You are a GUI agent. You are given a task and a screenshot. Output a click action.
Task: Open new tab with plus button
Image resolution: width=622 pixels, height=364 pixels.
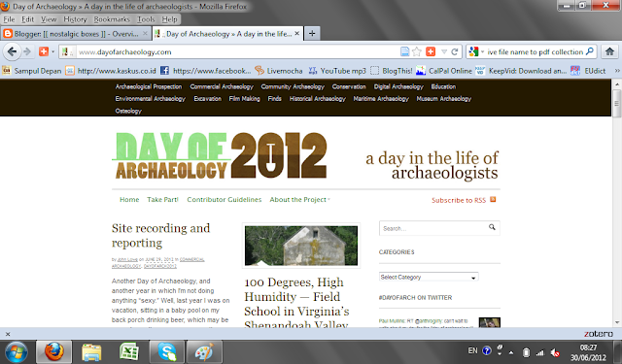click(x=312, y=34)
